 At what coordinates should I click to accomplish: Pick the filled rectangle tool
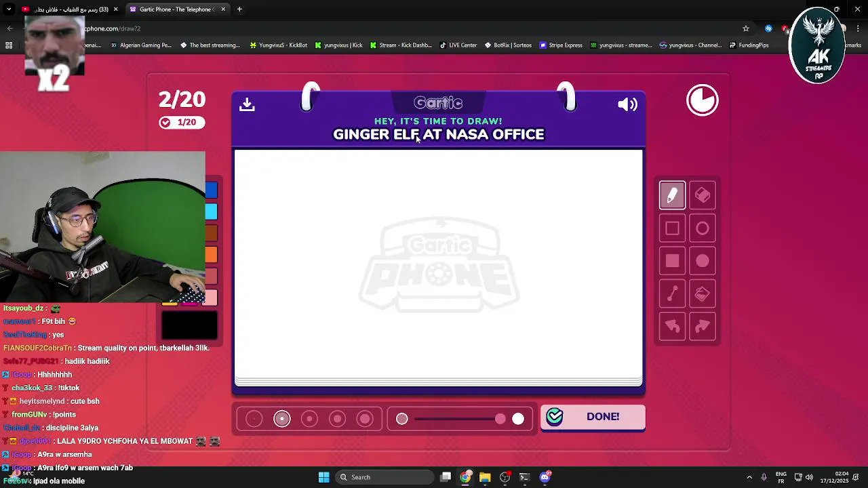672,261
